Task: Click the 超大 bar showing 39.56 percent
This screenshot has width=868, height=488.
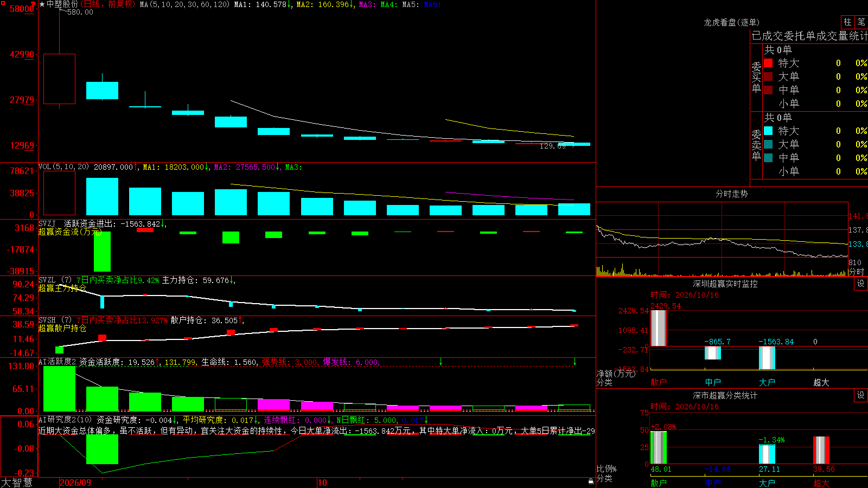Action: 821,450
